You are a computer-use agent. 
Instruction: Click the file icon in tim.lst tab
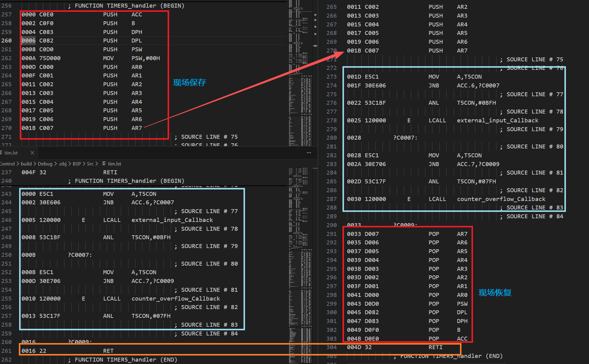click(2, 153)
